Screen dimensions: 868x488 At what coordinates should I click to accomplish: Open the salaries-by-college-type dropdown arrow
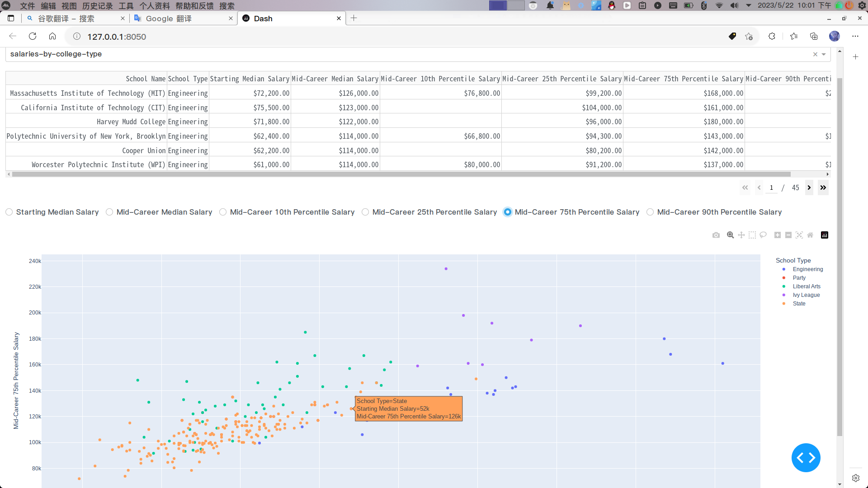click(x=824, y=54)
